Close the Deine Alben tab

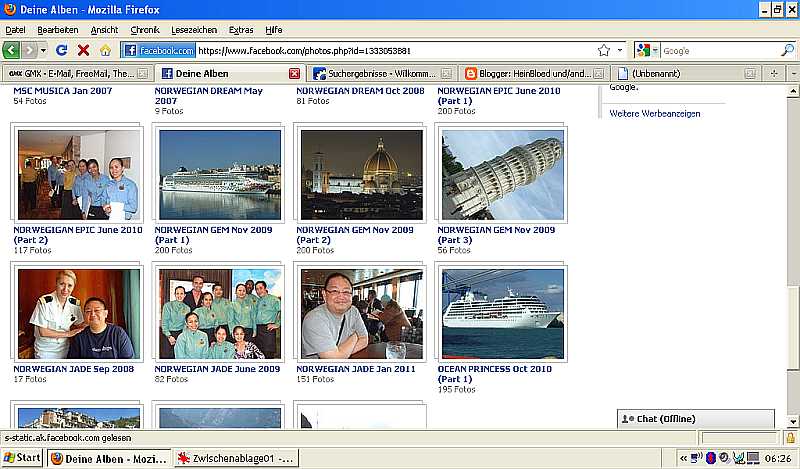tap(294, 73)
